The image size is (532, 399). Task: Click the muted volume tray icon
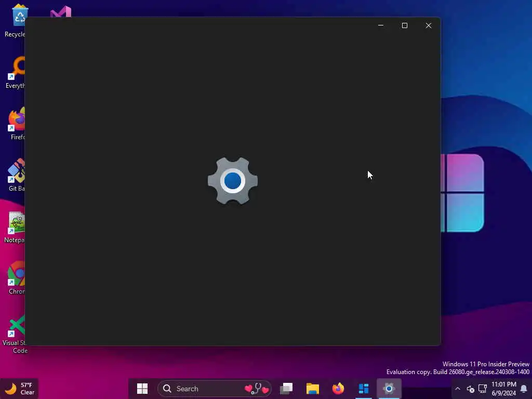tap(470, 389)
